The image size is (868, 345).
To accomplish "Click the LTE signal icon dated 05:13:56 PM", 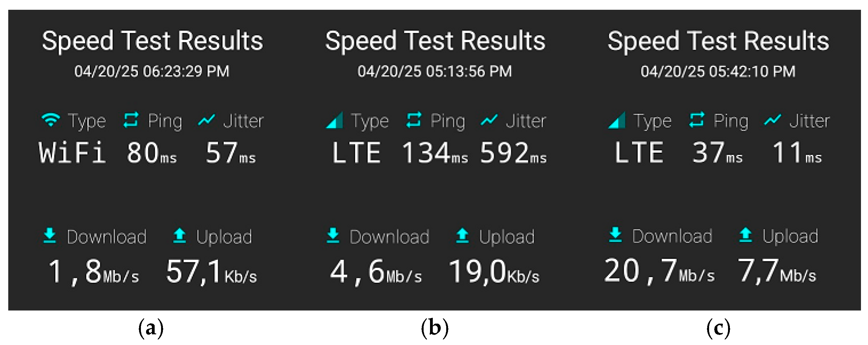I will [x=334, y=120].
